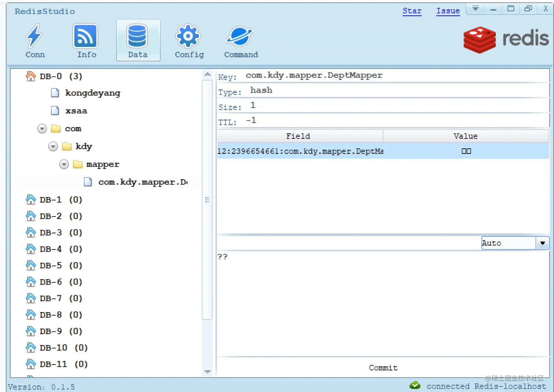554x392 pixels.
Task: Click the DB-1 house icon
Action: 31,200
